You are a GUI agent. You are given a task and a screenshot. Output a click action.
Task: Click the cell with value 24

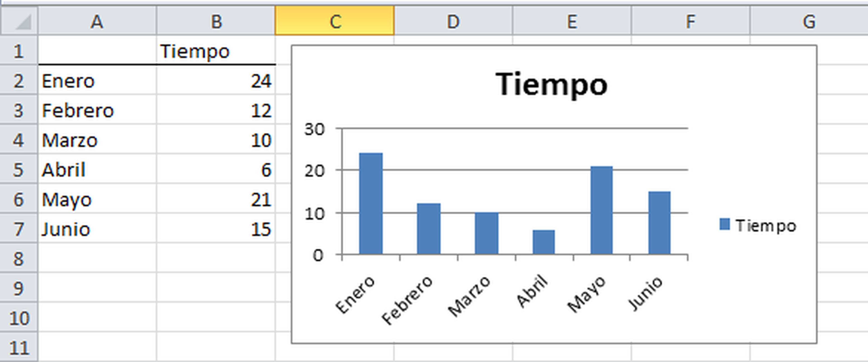click(x=216, y=81)
